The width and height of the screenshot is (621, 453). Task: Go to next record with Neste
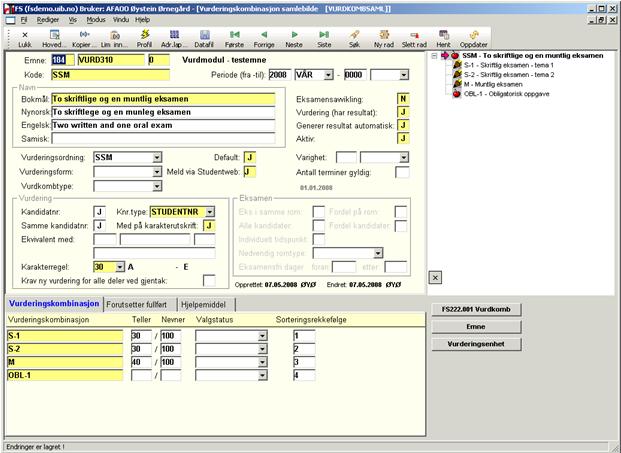coord(294,39)
